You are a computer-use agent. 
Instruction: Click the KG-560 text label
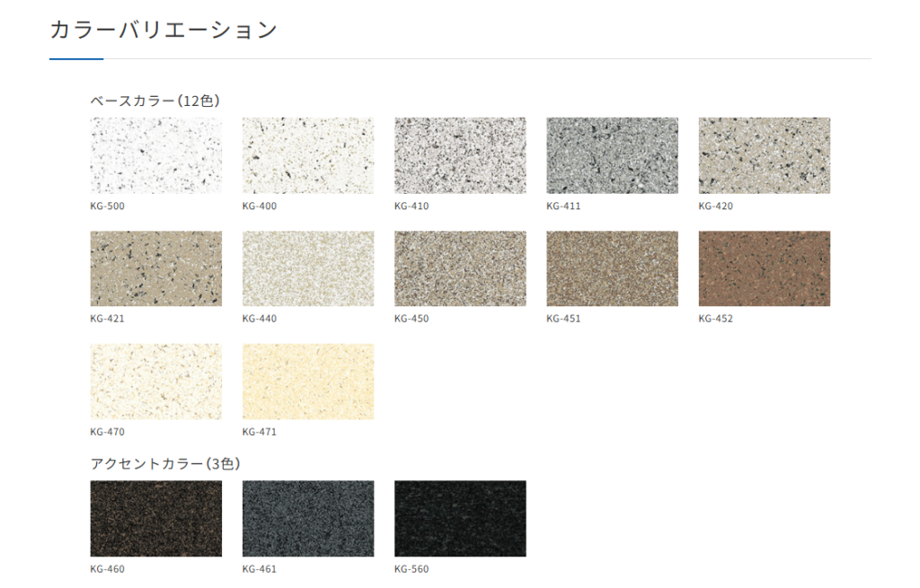(x=411, y=568)
